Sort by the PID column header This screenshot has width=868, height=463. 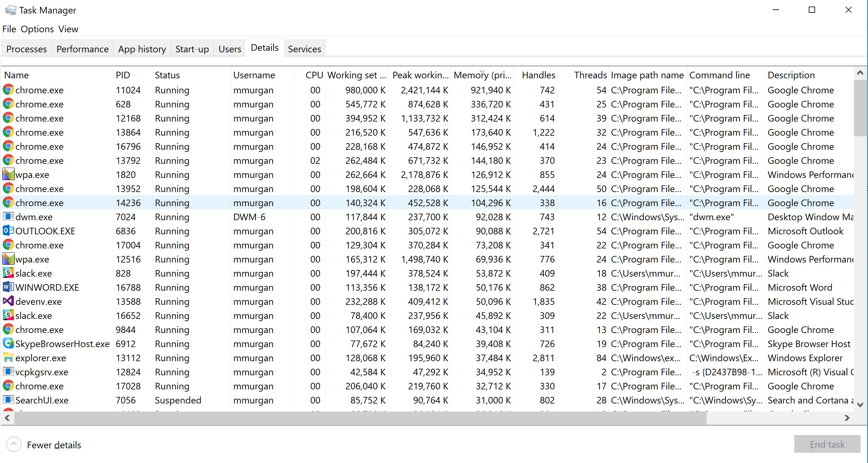tap(133, 75)
